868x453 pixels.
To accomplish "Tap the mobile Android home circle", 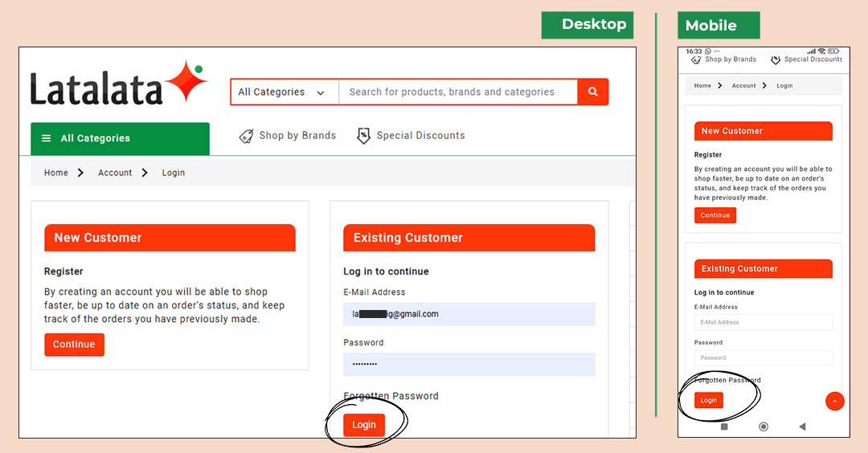I will [764, 426].
